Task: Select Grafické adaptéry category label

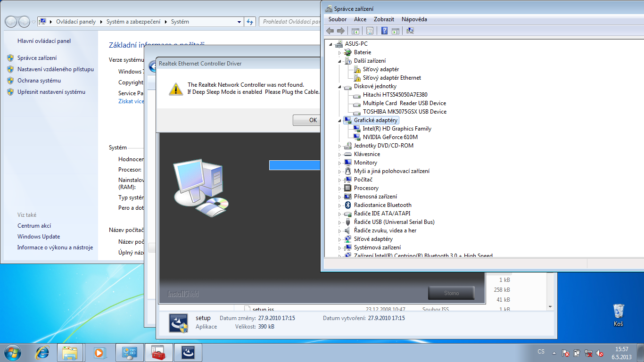Action: 376,120
